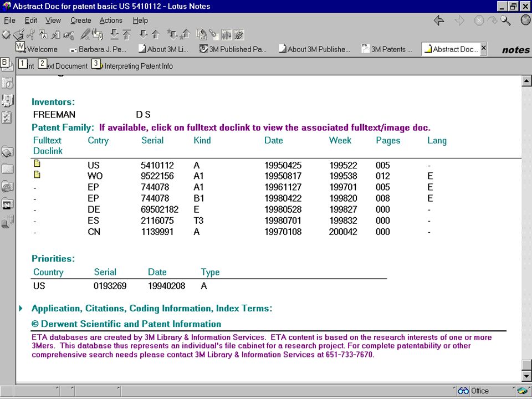Click the diamond-shaped first toolbar icon
The width and height of the screenshot is (532, 399).
point(6,34)
